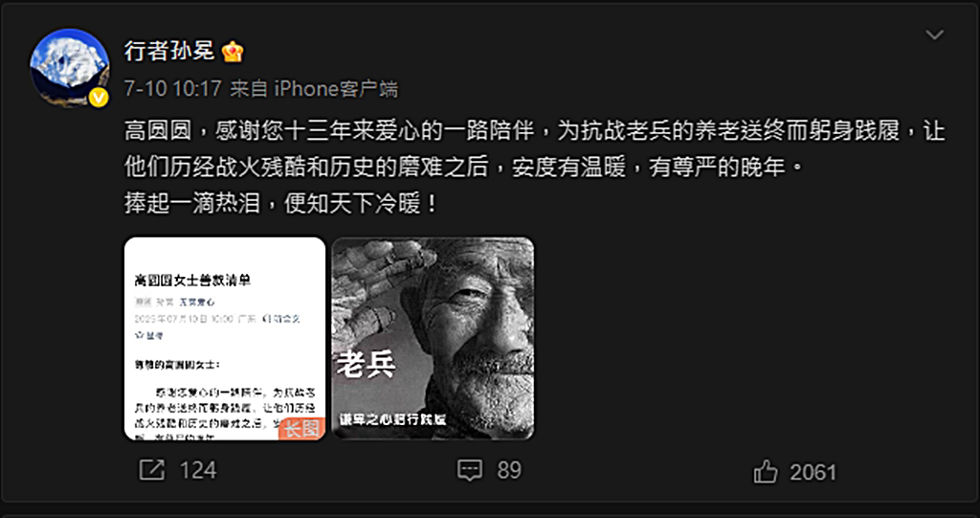The height and width of the screenshot is (518, 980).
Task: Expand the post options chevron menu
Action: point(934,35)
